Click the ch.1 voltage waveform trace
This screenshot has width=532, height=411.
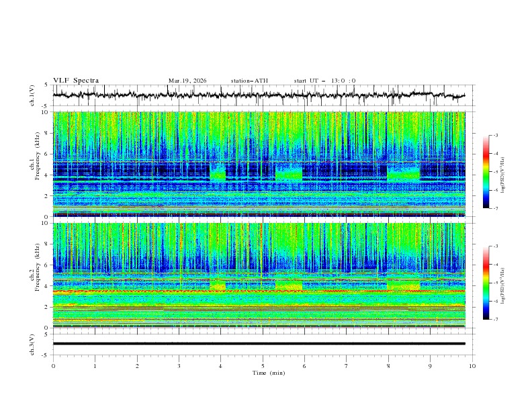tap(259, 95)
